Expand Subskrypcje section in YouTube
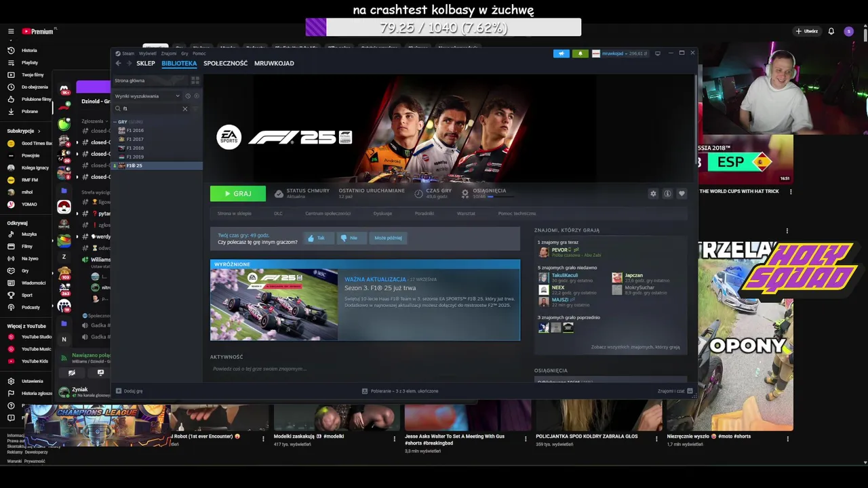The width and height of the screenshot is (868, 488). [24, 131]
